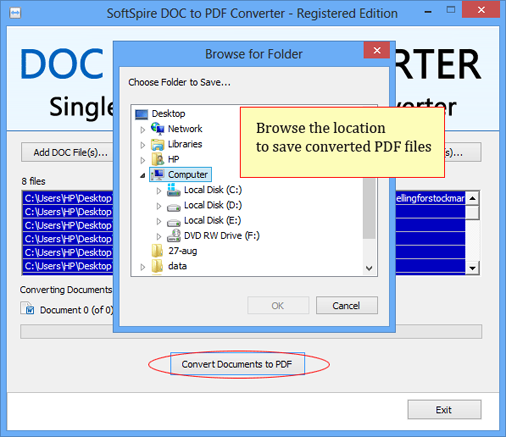Close the SoftSpire converter window

coord(481,10)
